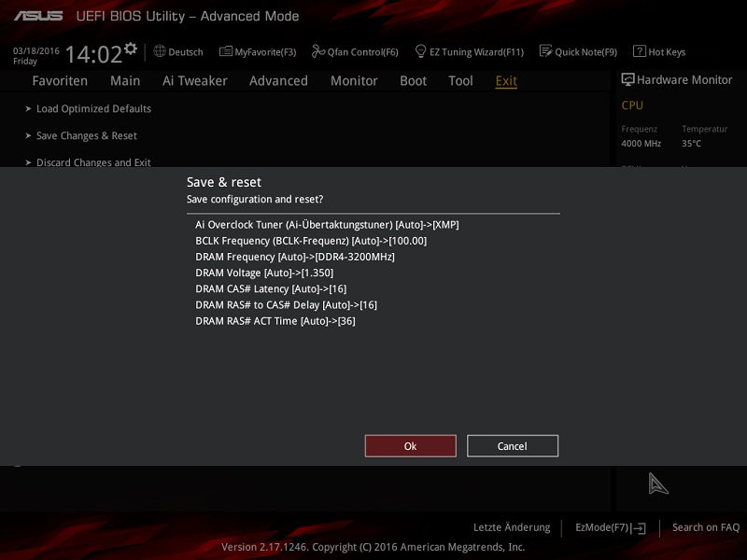Image resolution: width=747 pixels, height=560 pixels.
Task: Open the Tool tab
Action: coord(460,81)
